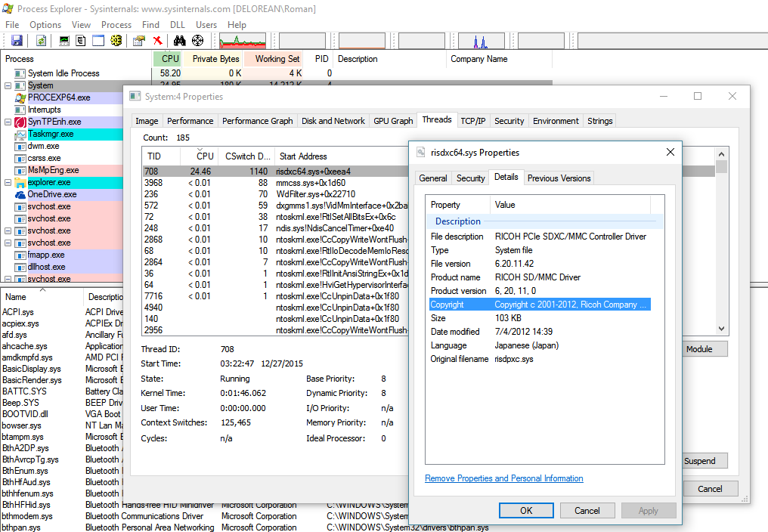Click the Interrupts process icon

point(20,110)
